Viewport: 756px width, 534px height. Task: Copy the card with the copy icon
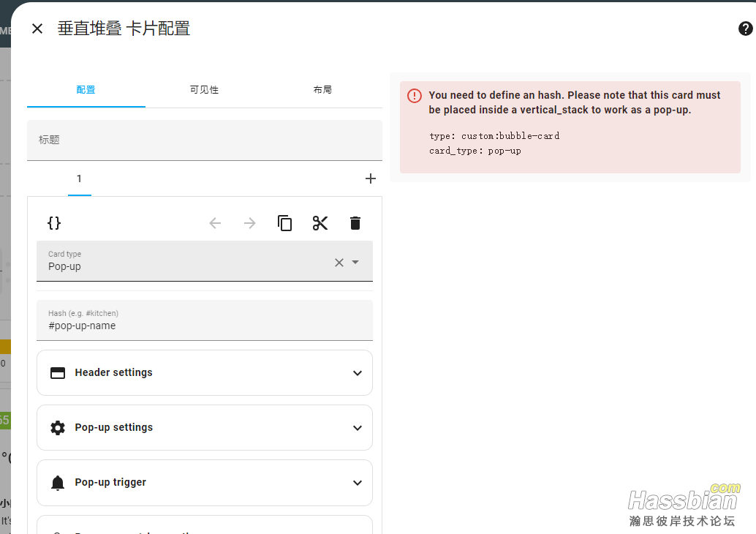[x=285, y=223]
